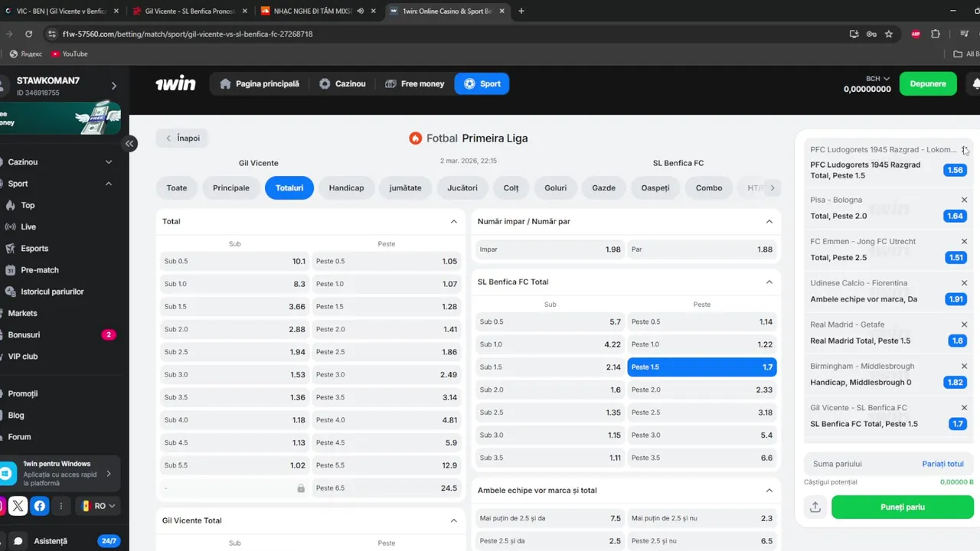Go back with the Înapoi button

182,139
